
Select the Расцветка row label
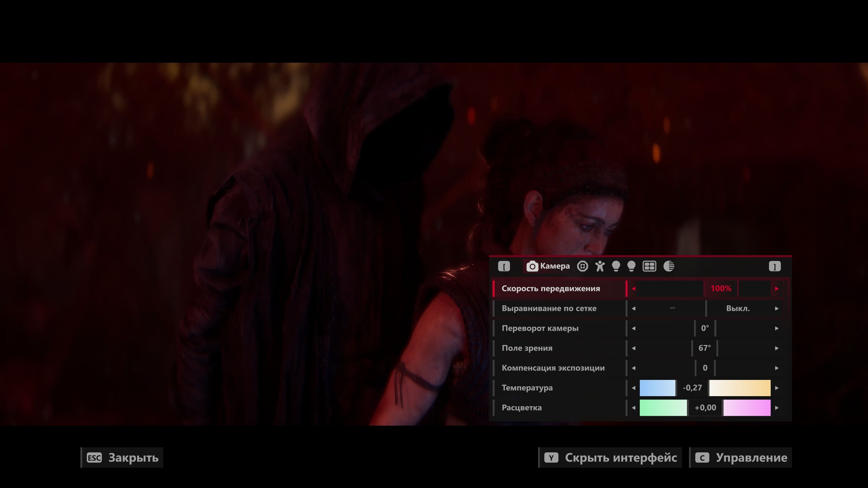click(521, 408)
